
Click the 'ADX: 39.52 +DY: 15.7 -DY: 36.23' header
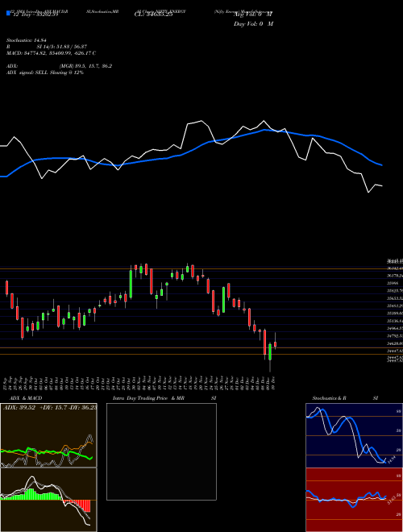coord(49,408)
